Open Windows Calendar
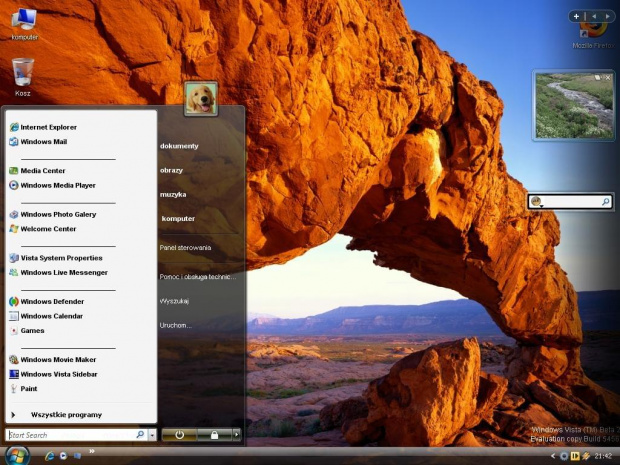This screenshot has height=465, width=620. pos(46,316)
